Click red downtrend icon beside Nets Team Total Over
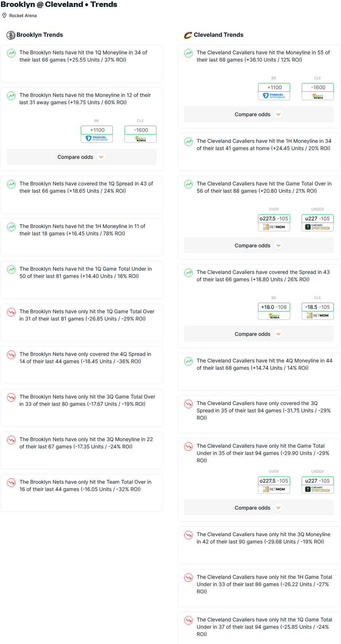Viewport: 341px width, 644px height. click(12, 483)
